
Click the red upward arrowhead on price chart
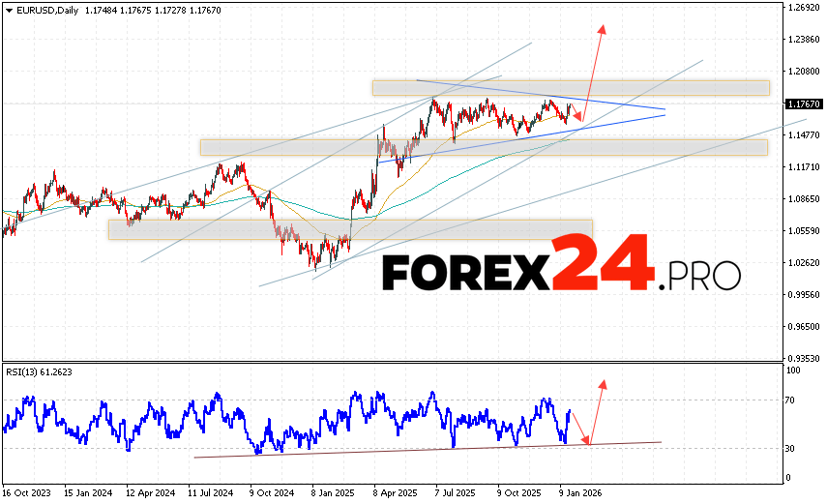pos(603,29)
